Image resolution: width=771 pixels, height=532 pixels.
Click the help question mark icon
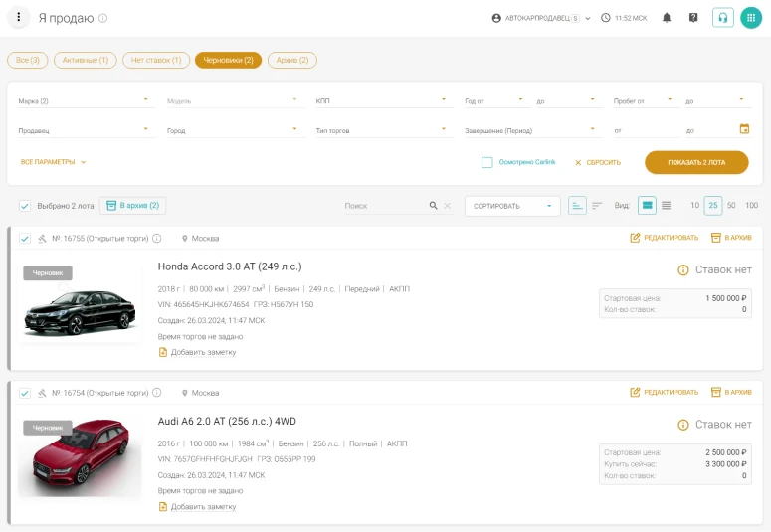click(693, 18)
